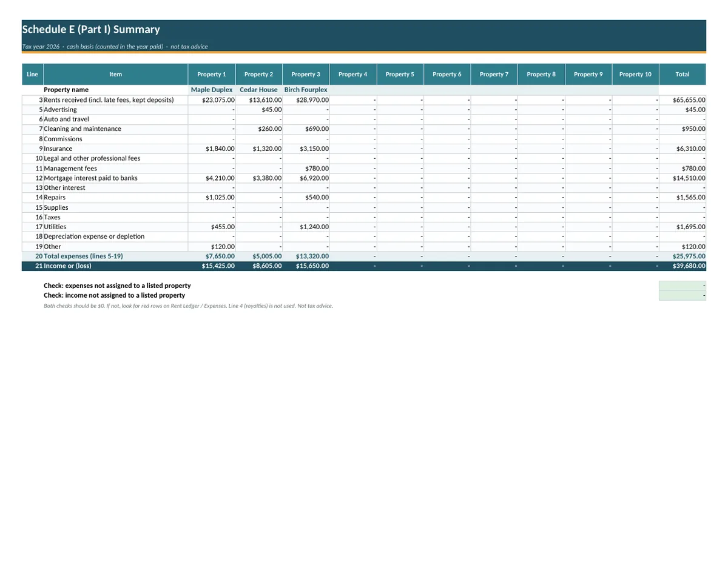The width and height of the screenshot is (728, 562).
Task: Click the 'Tax year 2026' subtitle line
Action: (x=115, y=47)
